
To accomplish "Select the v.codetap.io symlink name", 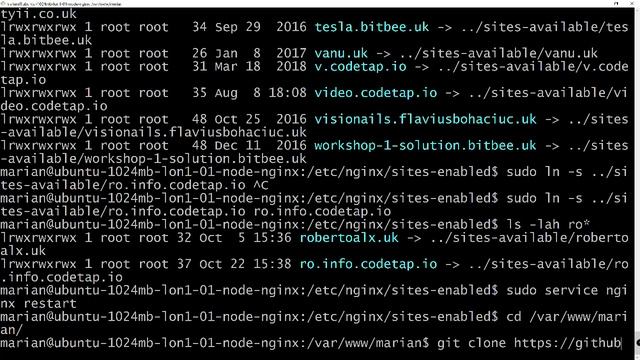I will (360, 66).
